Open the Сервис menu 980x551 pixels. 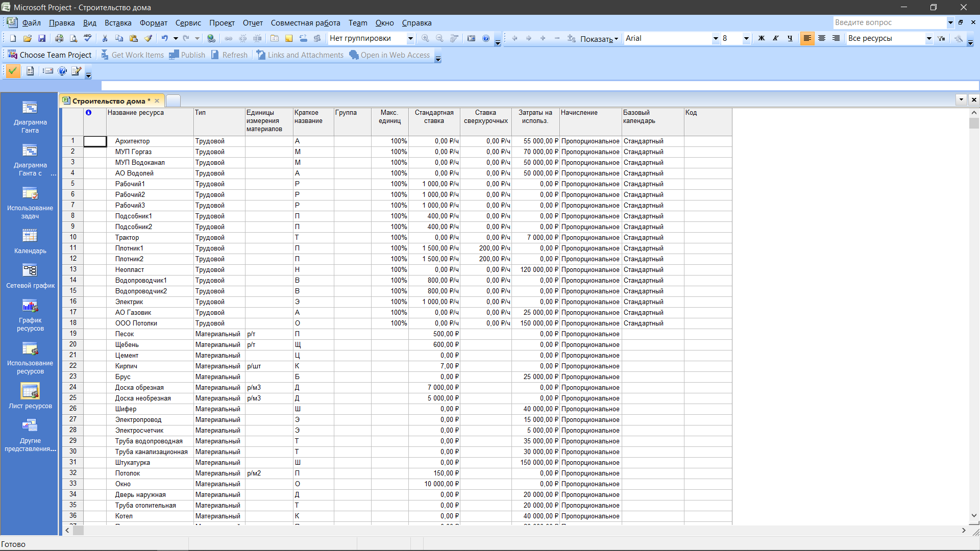pos(188,23)
